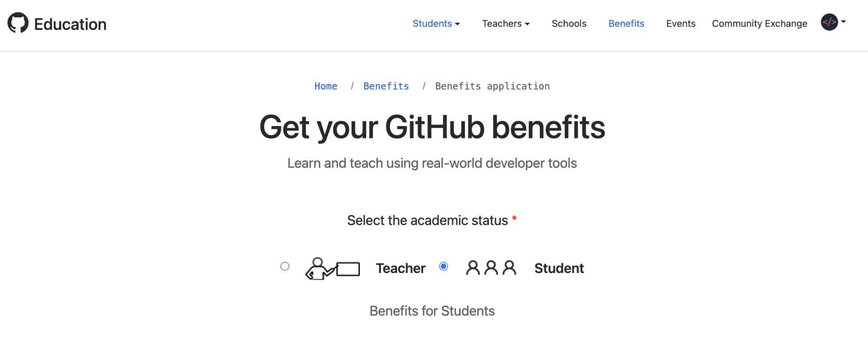Image resolution: width=868 pixels, height=343 pixels.
Task: Open the account dropdown caret
Action: pyautogui.click(x=844, y=22)
